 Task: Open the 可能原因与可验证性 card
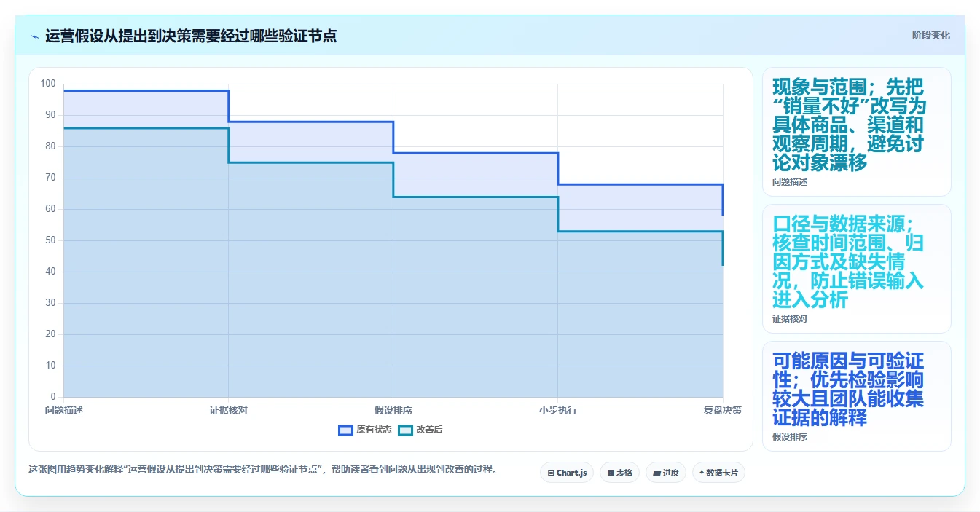click(x=857, y=396)
